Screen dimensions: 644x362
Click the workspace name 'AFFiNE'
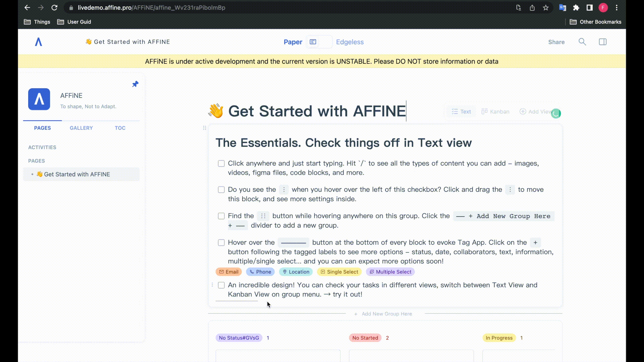tap(71, 96)
